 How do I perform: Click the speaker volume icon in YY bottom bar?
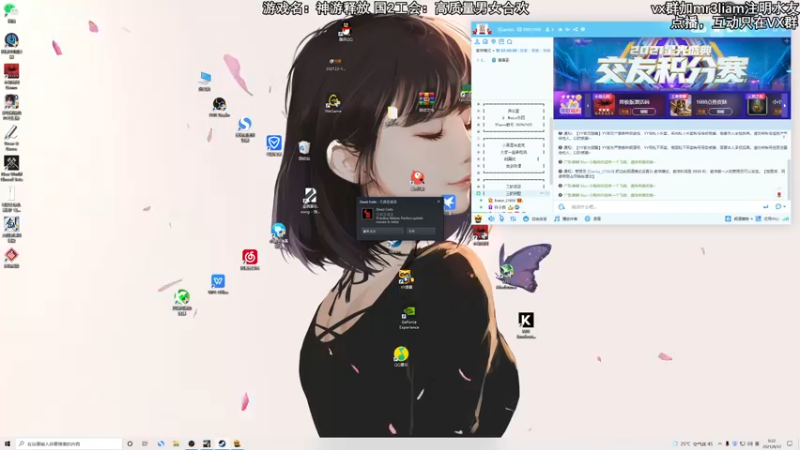[491, 218]
